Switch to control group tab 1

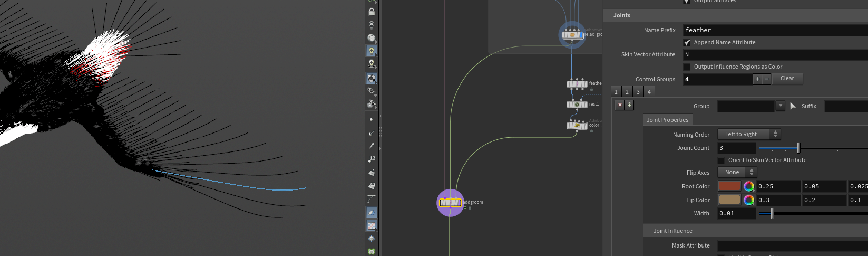(x=616, y=92)
